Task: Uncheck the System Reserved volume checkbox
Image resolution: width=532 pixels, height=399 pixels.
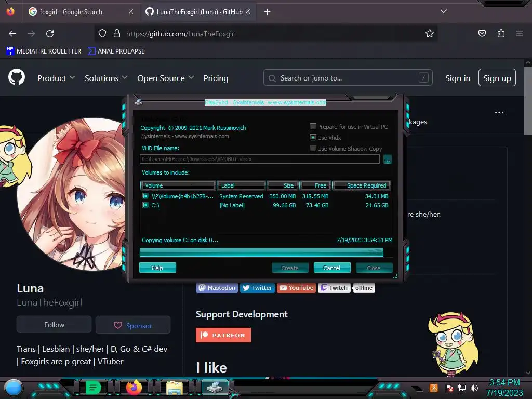Action: (145, 196)
